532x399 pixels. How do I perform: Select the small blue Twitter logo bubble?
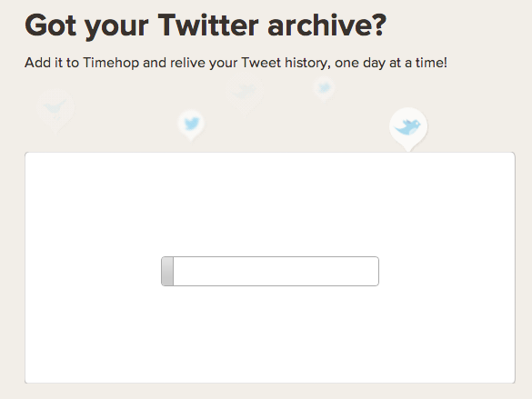click(191, 125)
